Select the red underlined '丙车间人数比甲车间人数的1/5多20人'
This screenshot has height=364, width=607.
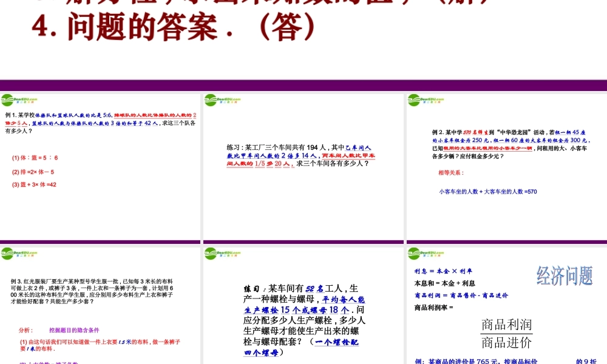pos(301,160)
